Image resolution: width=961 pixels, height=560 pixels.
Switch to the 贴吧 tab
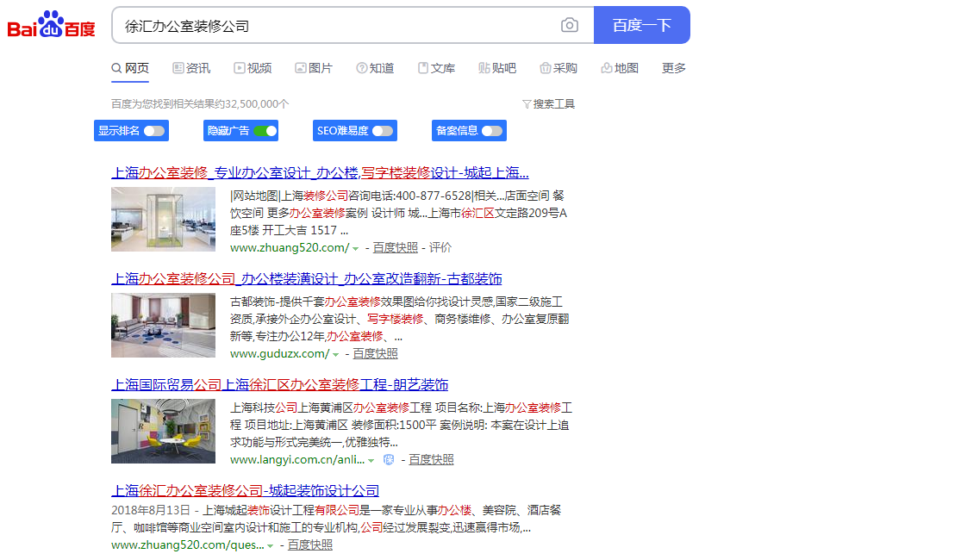[497, 68]
